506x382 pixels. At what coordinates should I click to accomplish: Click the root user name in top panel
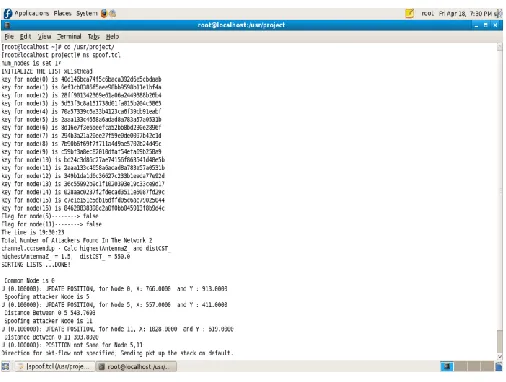coord(427,14)
